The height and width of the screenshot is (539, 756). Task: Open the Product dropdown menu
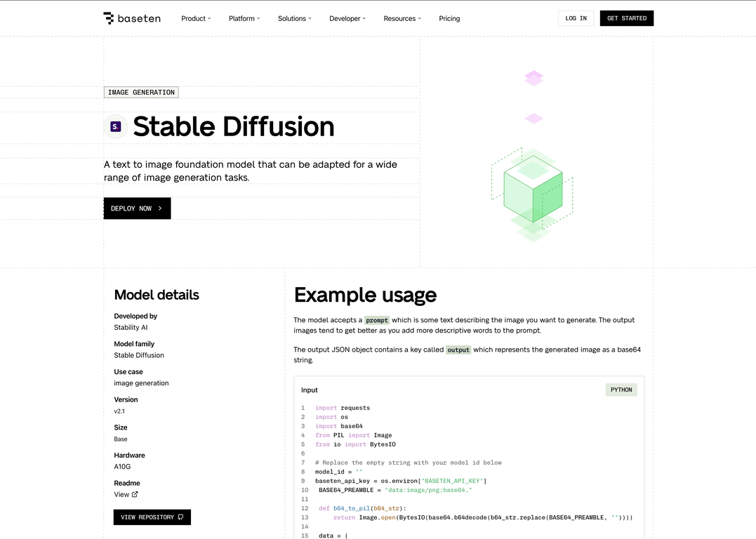(196, 18)
